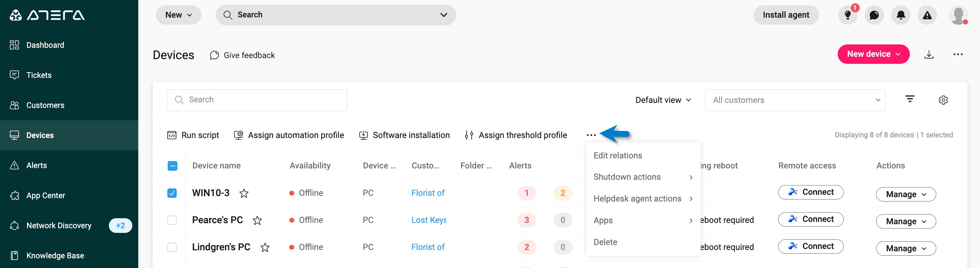This screenshot has height=268, width=980.
Task: Expand the global search dropdown chevron
Action: pos(443,15)
